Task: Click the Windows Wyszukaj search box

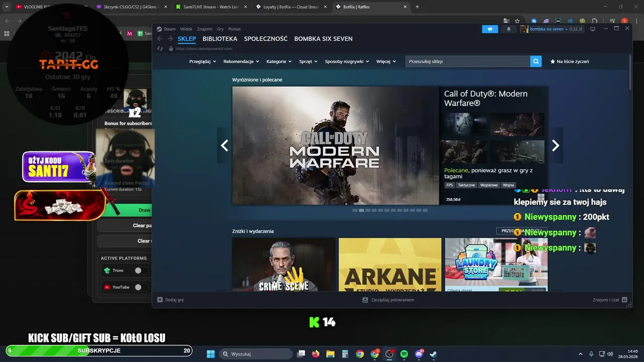Action: pos(256,354)
